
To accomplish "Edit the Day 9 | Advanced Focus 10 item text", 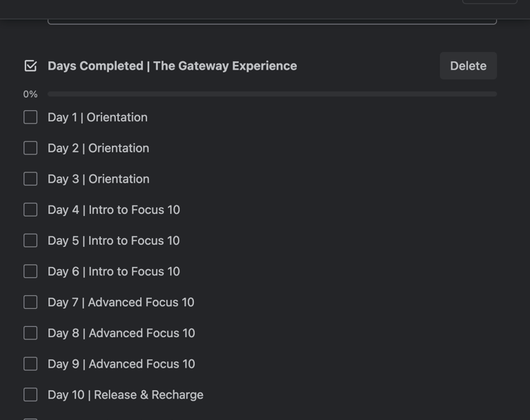I will 121,363.
